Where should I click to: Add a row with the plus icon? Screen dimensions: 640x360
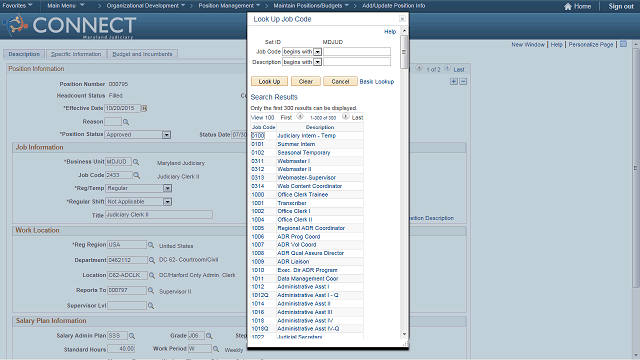(x=453, y=82)
